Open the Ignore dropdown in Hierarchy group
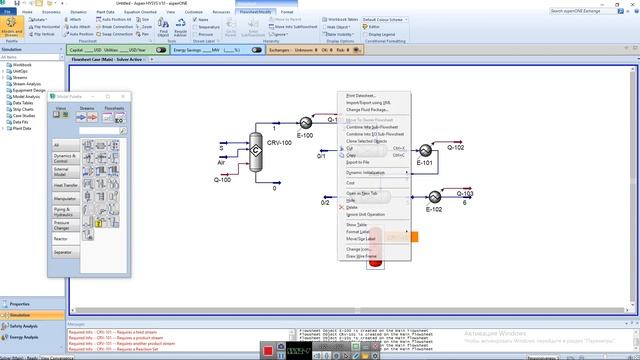This screenshot has width=640, height=360. (278, 34)
